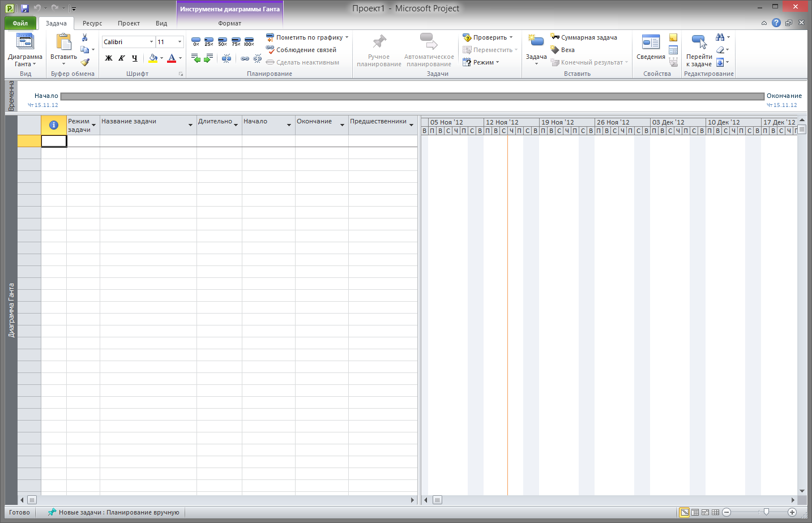Open the font size 11 dropdown

coord(180,42)
